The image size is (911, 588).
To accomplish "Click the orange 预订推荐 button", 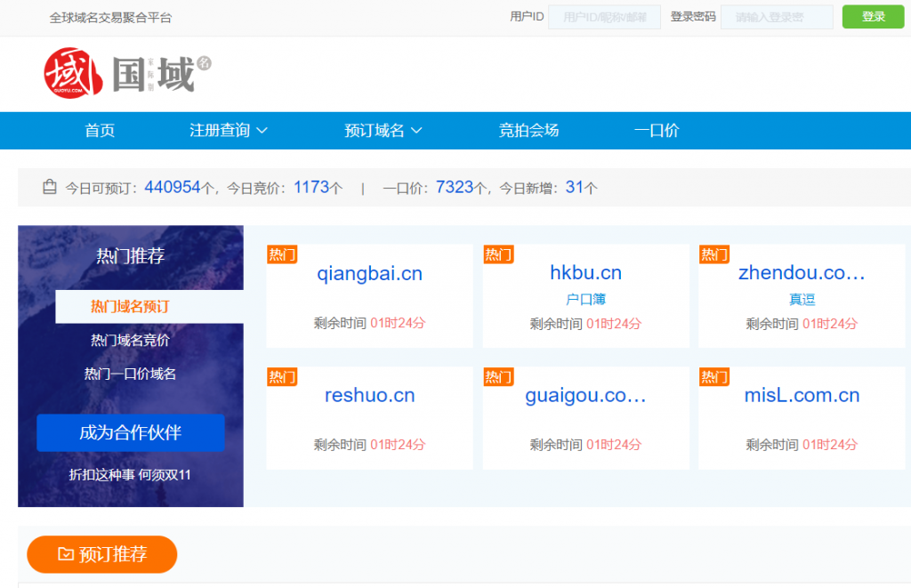I will pos(102,554).
